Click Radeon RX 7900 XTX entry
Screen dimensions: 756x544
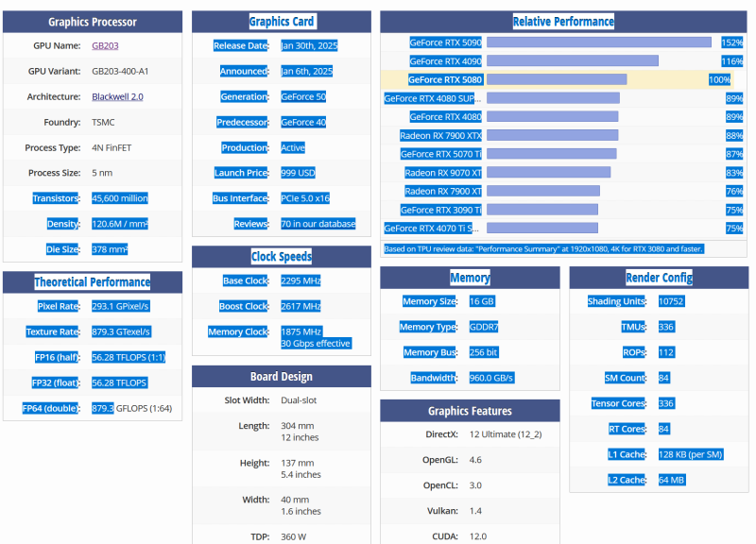(440, 135)
